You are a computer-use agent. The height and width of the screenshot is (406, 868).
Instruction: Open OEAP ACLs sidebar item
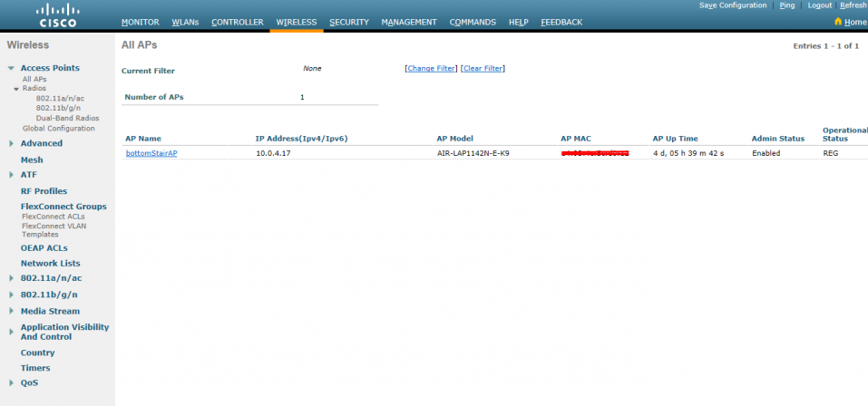click(x=44, y=248)
